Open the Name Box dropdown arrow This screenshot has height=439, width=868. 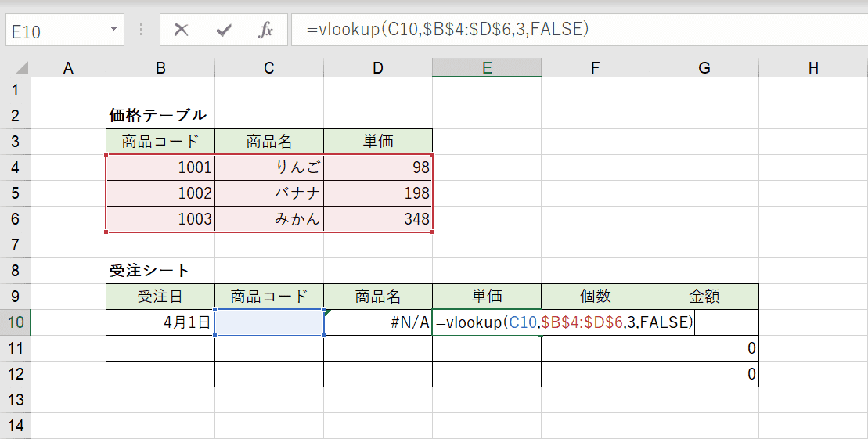113,30
